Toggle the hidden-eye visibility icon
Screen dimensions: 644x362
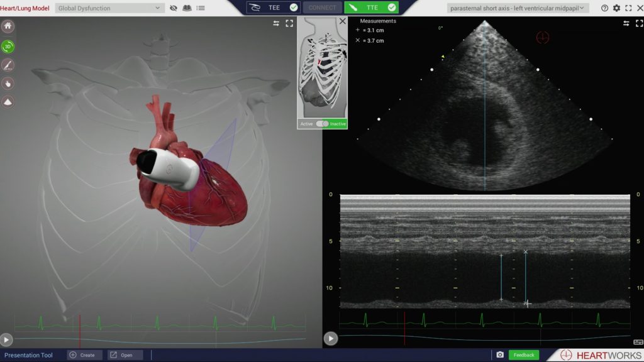[x=174, y=8]
